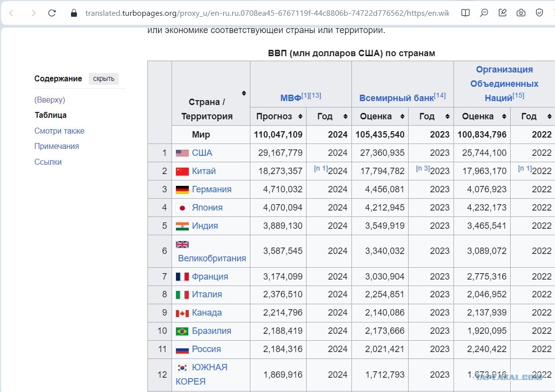Open the Великобритания country link
This screenshot has width=555, height=392.
[212, 258]
